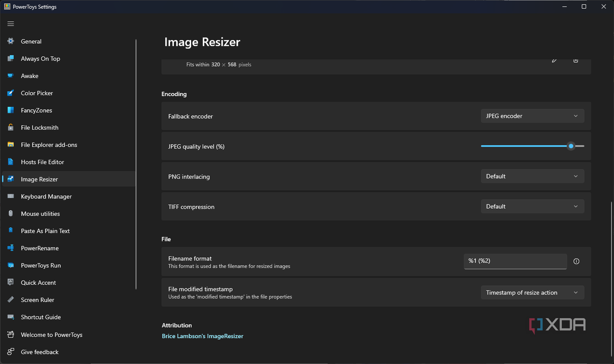614x364 pixels.
Task: Show info about filename format parameters
Action: pos(576,261)
